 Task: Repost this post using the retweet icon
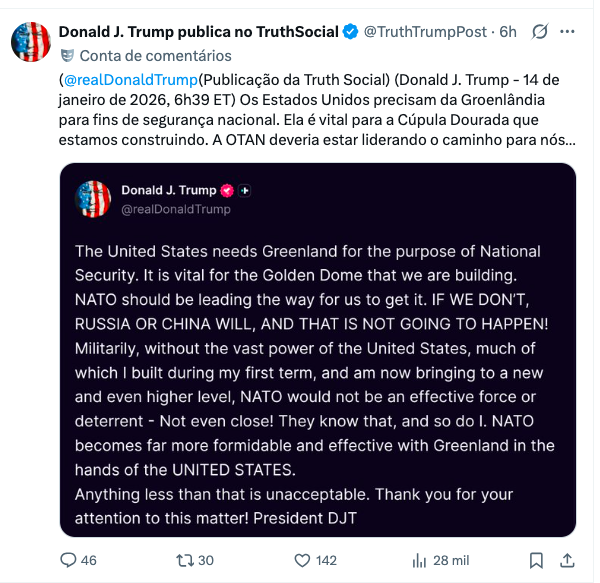tap(185, 560)
